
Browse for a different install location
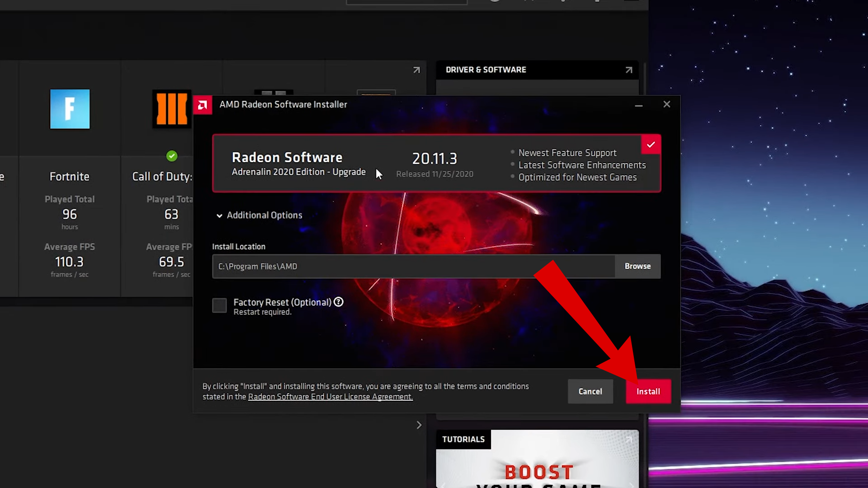(637, 266)
